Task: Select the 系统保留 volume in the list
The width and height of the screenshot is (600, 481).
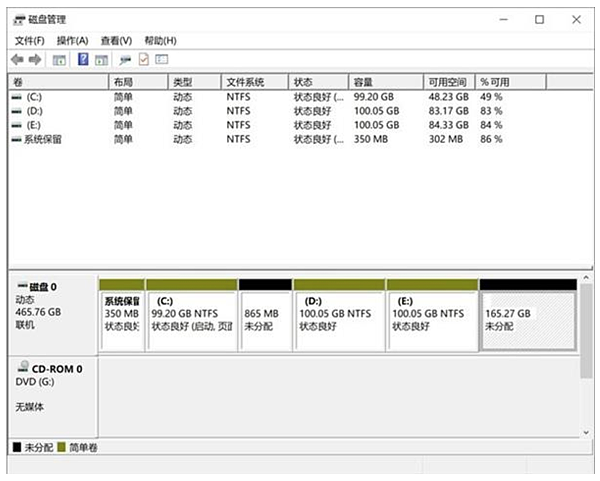Action: [43, 140]
